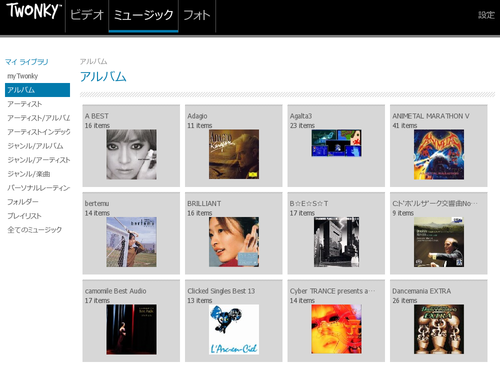
Task: Click the A BEST album title
Action: [97, 116]
